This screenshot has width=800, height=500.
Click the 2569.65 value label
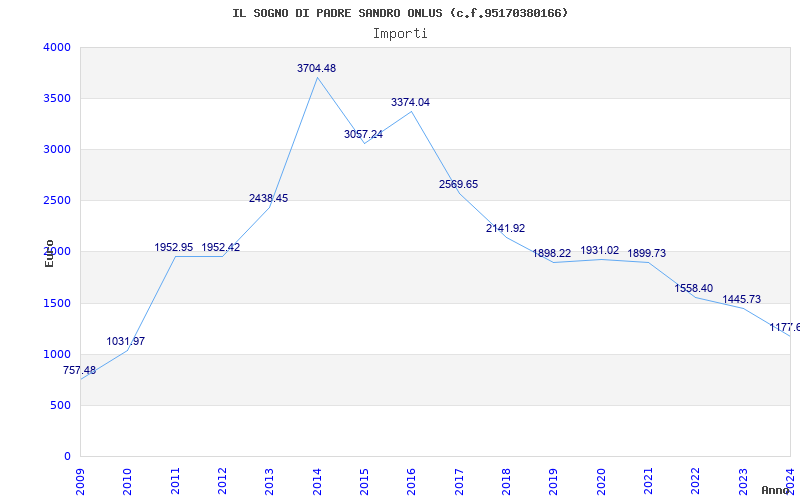click(458, 184)
